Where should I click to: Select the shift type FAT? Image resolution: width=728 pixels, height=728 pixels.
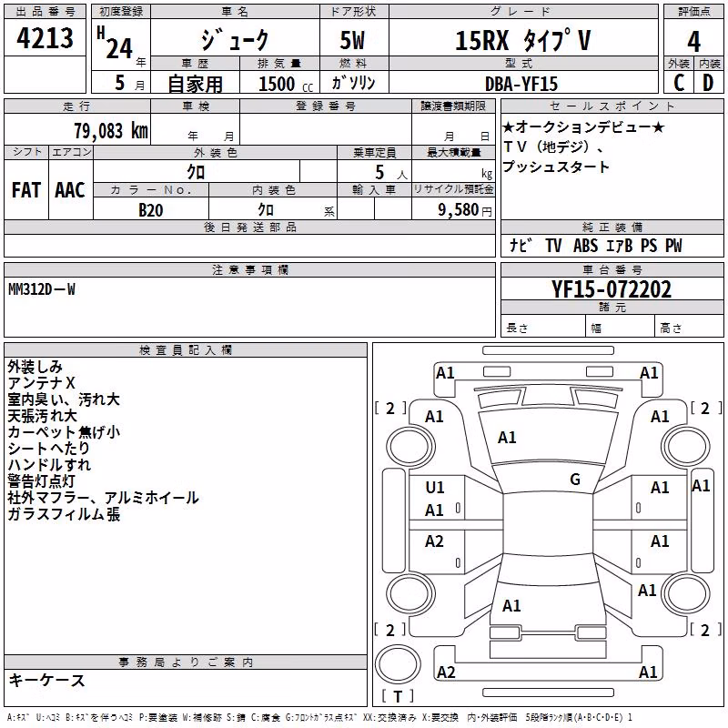[26, 190]
